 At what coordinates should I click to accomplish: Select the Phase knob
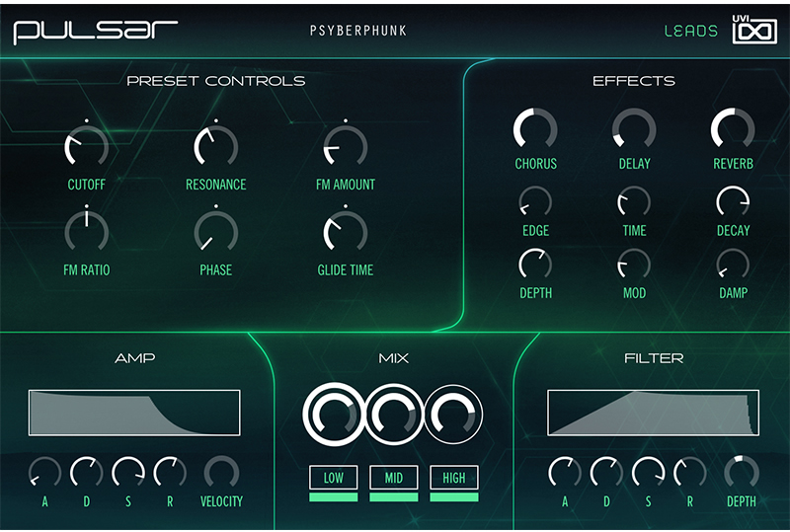[215, 231]
